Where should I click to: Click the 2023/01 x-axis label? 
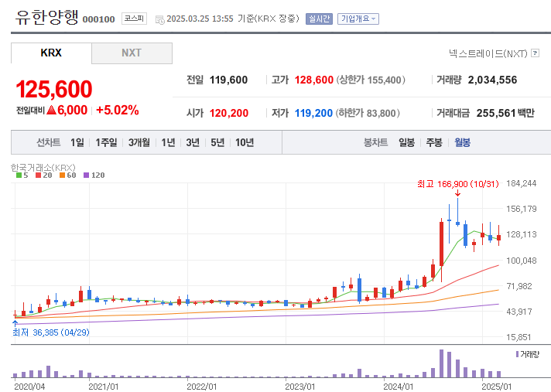coord(299,387)
